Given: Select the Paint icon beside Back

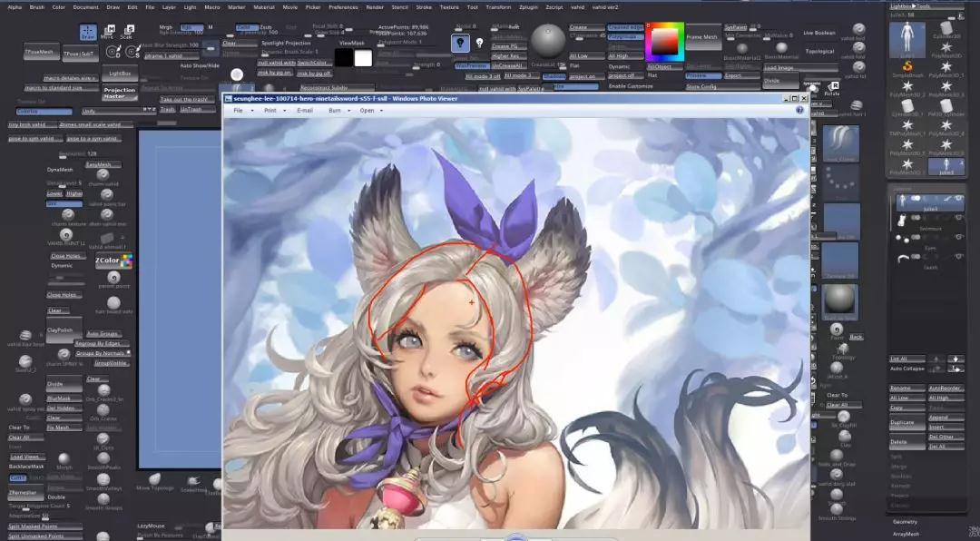Looking at the screenshot, I should (x=837, y=328).
